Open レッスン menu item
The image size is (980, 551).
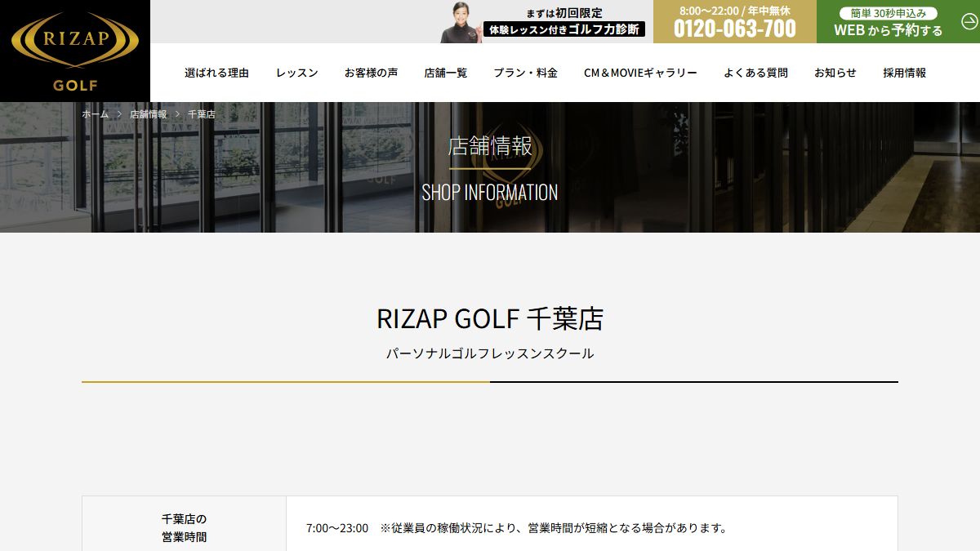[296, 73]
